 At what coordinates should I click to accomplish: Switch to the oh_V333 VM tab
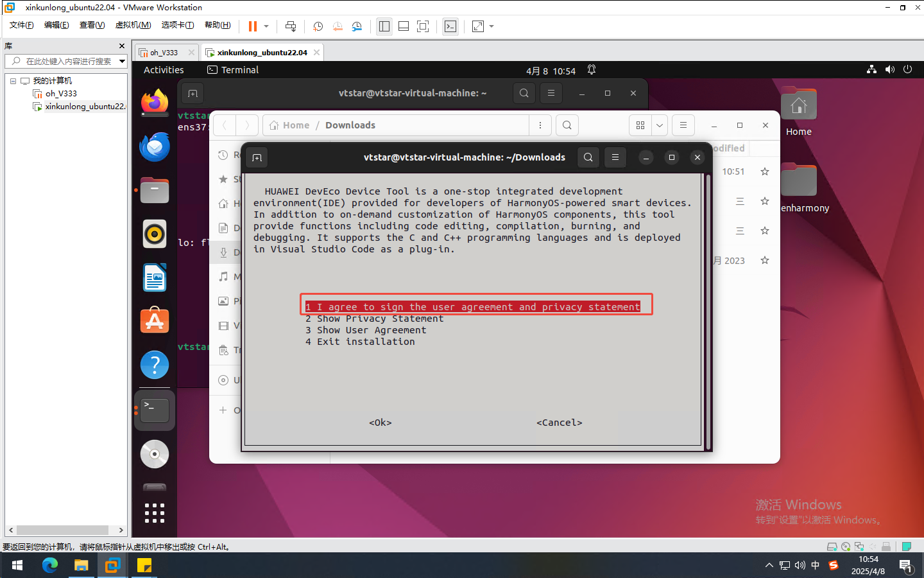click(x=164, y=53)
